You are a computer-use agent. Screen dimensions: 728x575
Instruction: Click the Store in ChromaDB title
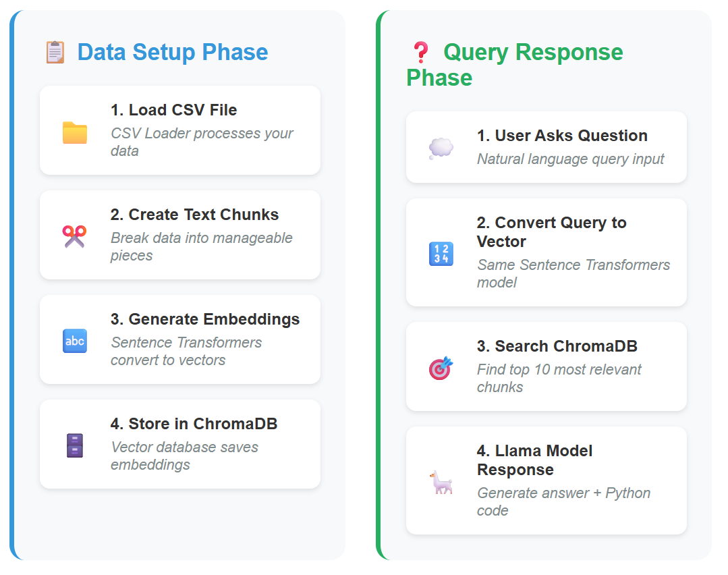click(x=194, y=424)
